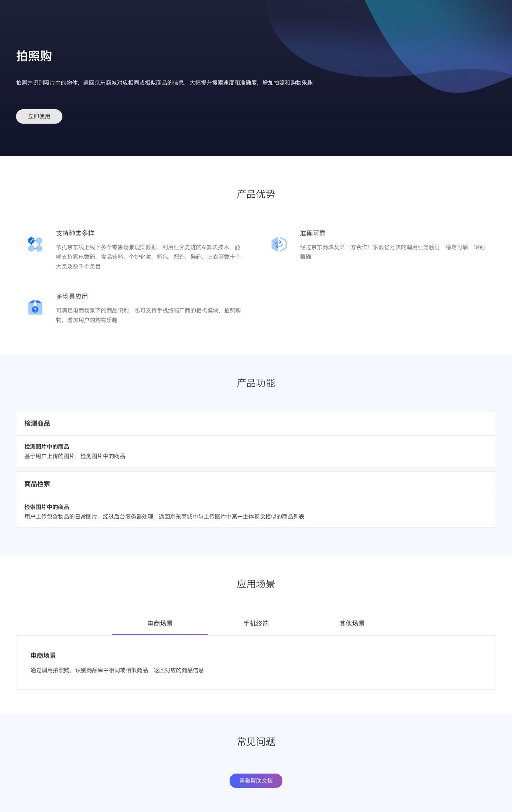
Task: Click the 准确可靠 hexagon sync icon
Action: pos(279,244)
